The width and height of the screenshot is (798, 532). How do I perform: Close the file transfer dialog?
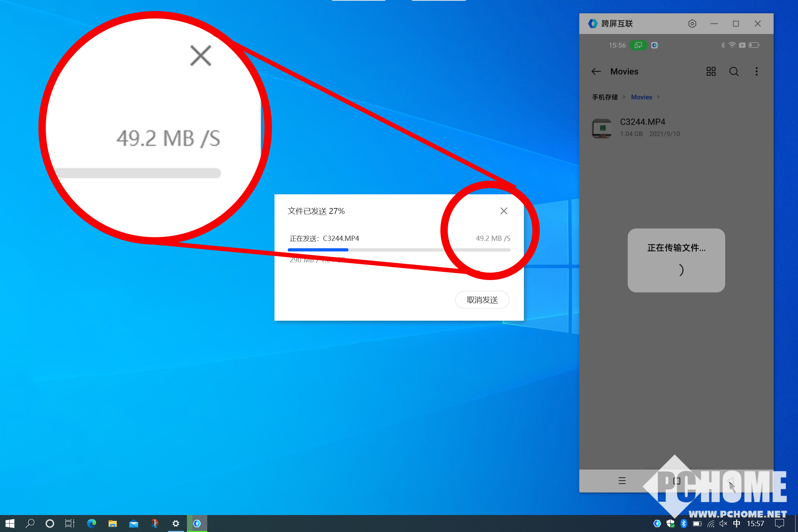[504, 211]
